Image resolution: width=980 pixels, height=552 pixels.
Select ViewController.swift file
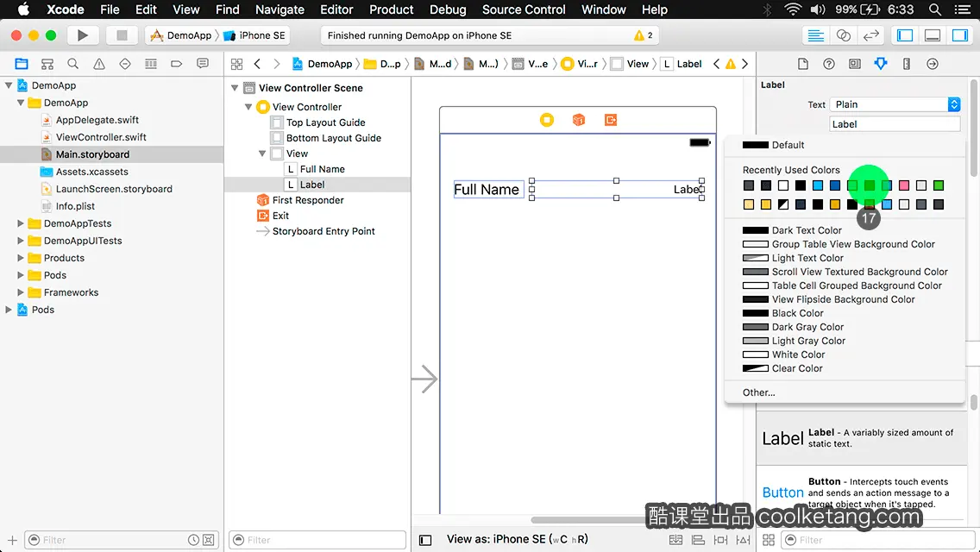(x=101, y=137)
